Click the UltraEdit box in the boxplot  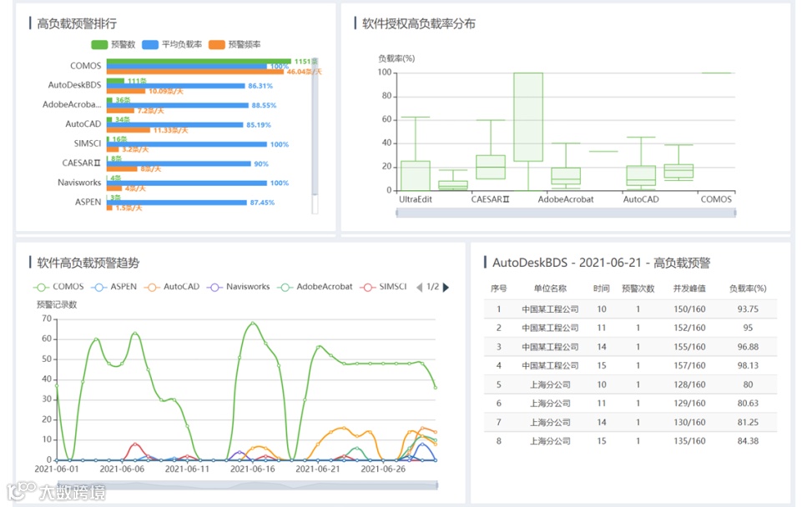(x=416, y=175)
